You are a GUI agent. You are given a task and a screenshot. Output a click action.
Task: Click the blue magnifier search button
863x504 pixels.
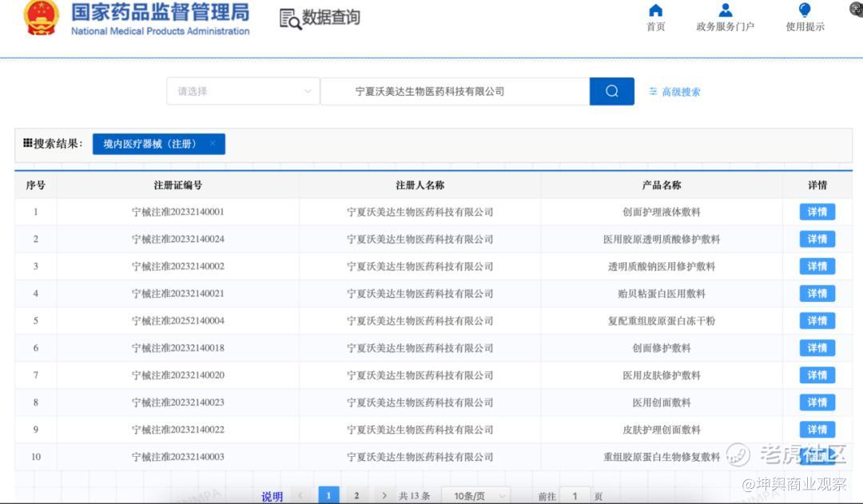[611, 91]
